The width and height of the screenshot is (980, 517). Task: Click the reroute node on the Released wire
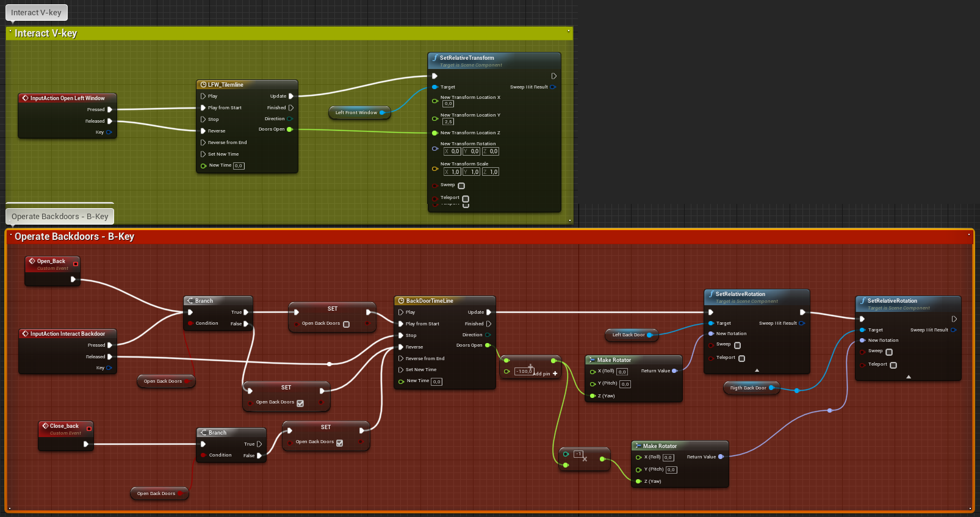(330, 364)
